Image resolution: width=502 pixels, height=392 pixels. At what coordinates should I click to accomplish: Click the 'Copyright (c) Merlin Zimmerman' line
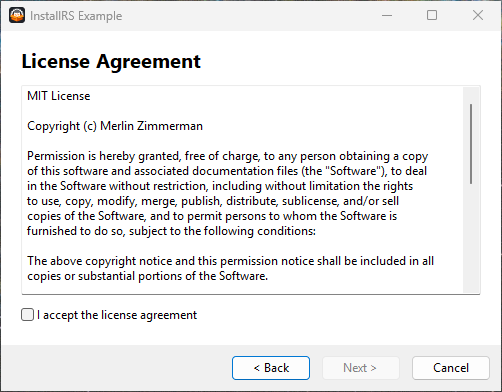pyautogui.click(x=115, y=126)
